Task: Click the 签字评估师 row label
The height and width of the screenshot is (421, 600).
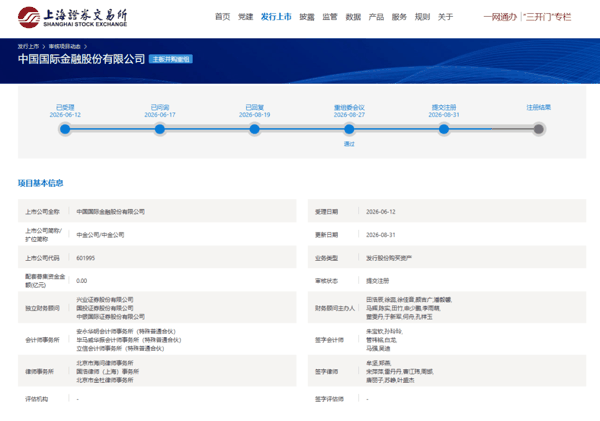Action: point(329,399)
